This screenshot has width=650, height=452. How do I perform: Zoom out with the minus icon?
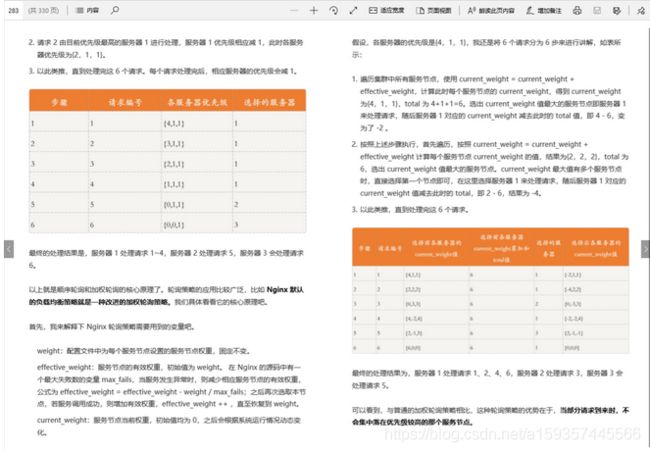tap(294, 10)
